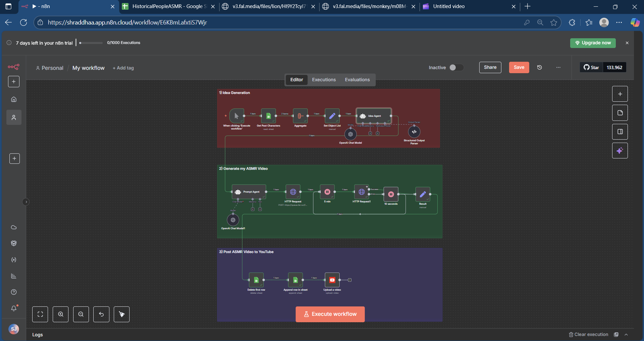This screenshot has height=341, width=644.
Task: Expand the collapsed left sidebar arrow
Action: (26, 202)
